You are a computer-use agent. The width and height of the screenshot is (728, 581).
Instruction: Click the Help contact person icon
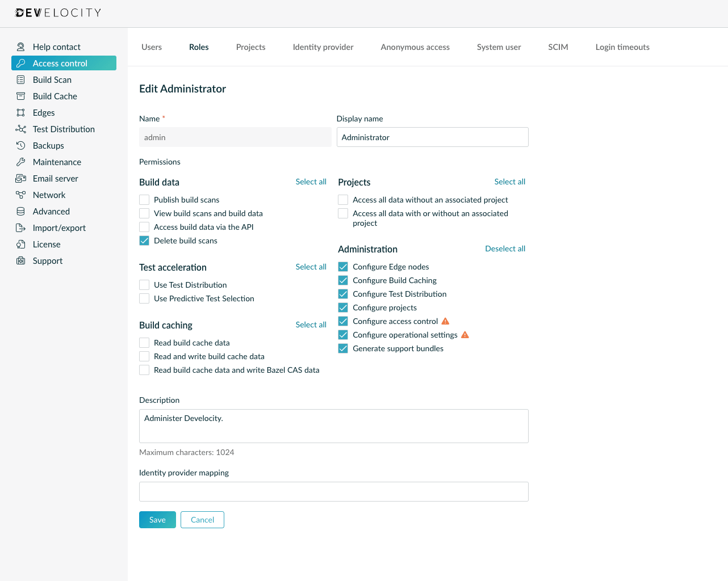click(21, 47)
